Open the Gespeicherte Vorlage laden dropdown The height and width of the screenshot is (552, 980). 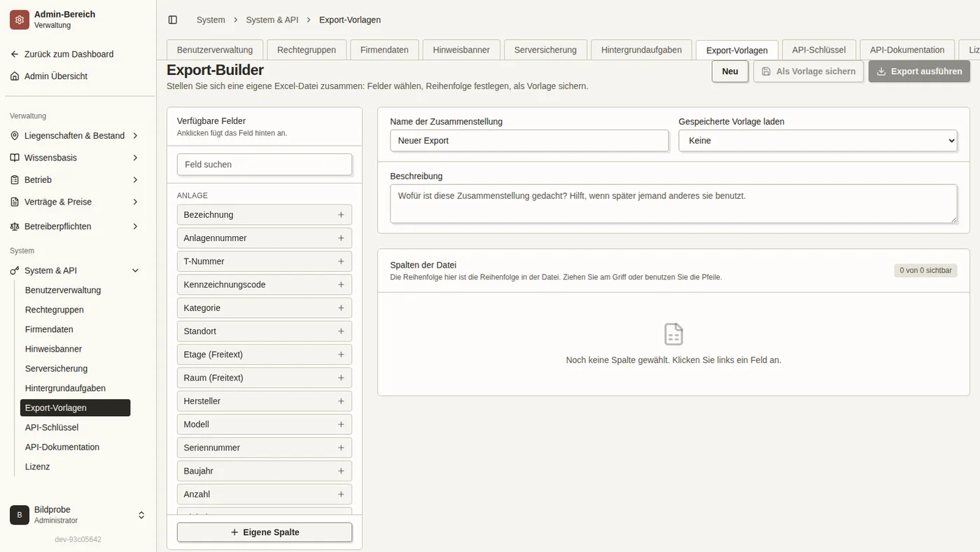[818, 140]
